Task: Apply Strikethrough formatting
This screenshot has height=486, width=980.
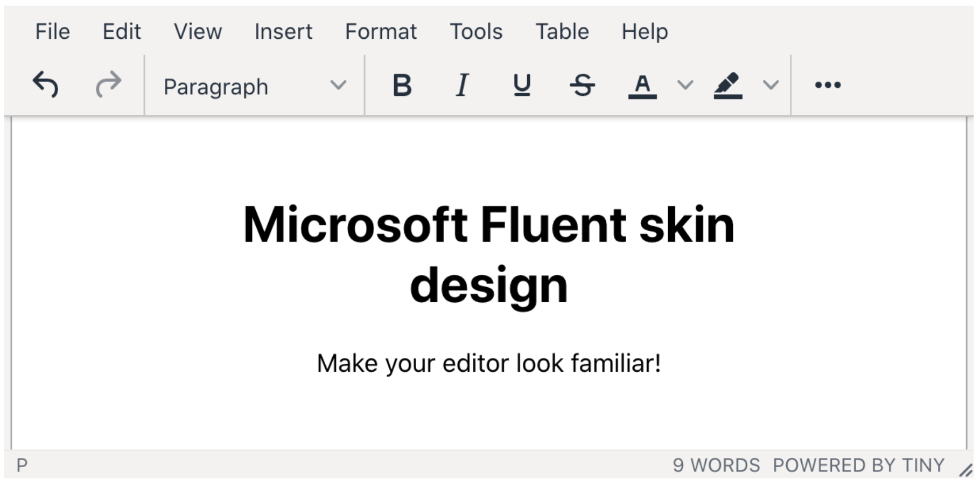Action: (x=582, y=85)
